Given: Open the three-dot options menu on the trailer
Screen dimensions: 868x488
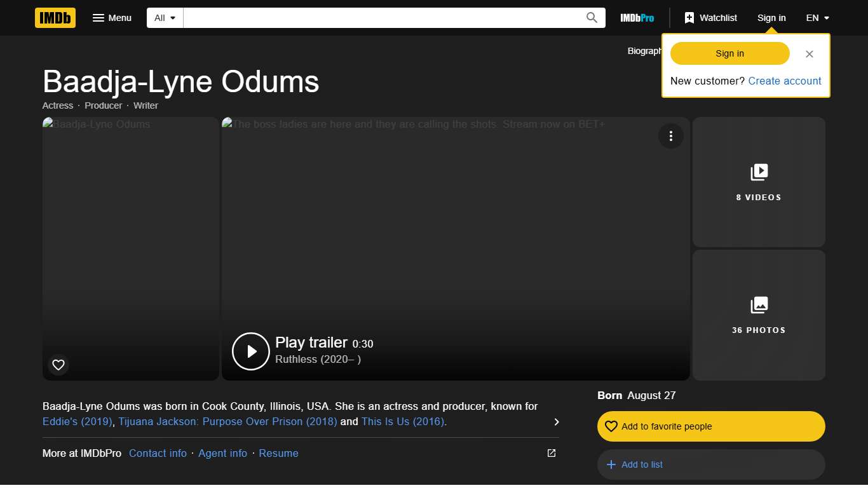Looking at the screenshot, I should coord(671,136).
